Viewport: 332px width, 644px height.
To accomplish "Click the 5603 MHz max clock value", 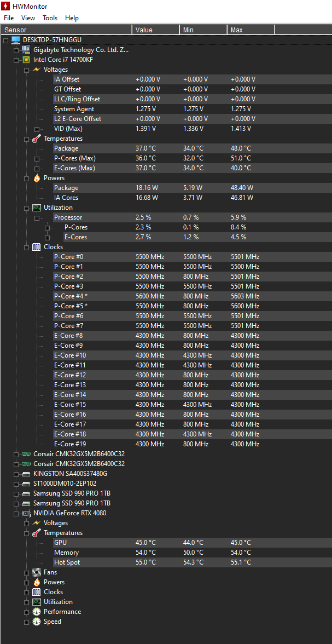I will 245,296.
